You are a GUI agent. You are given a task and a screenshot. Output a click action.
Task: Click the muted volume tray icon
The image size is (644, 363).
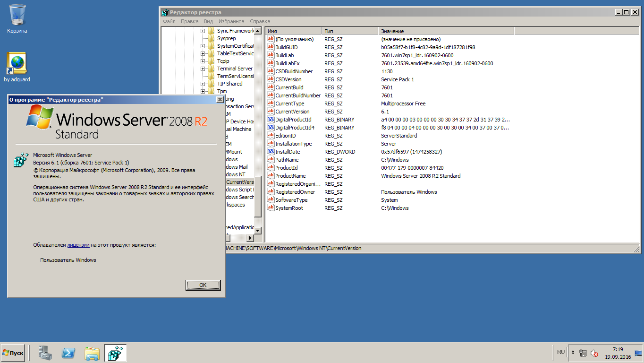tap(594, 353)
